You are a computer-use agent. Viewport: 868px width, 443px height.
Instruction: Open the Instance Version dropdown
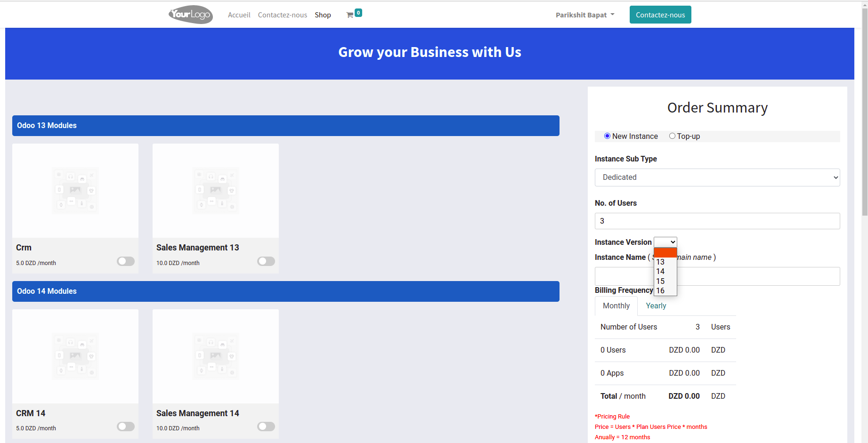[x=665, y=242]
